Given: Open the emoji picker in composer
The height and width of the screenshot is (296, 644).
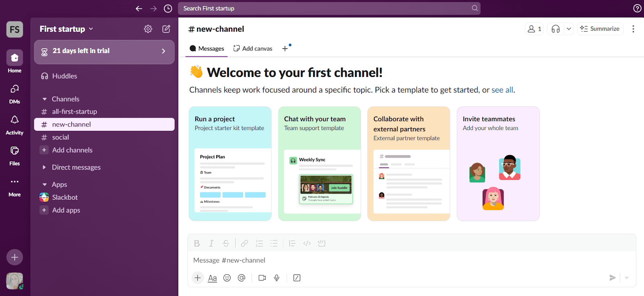Looking at the screenshot, I should pos(227,278).
